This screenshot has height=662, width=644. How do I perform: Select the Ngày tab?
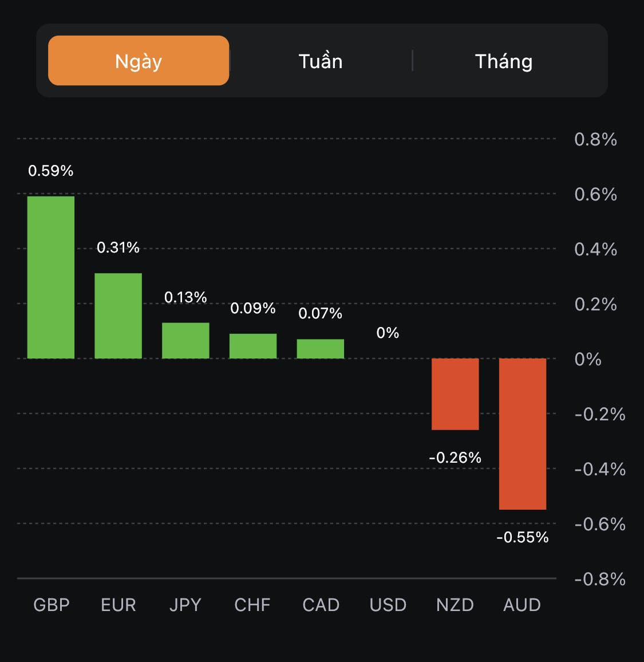139,61
